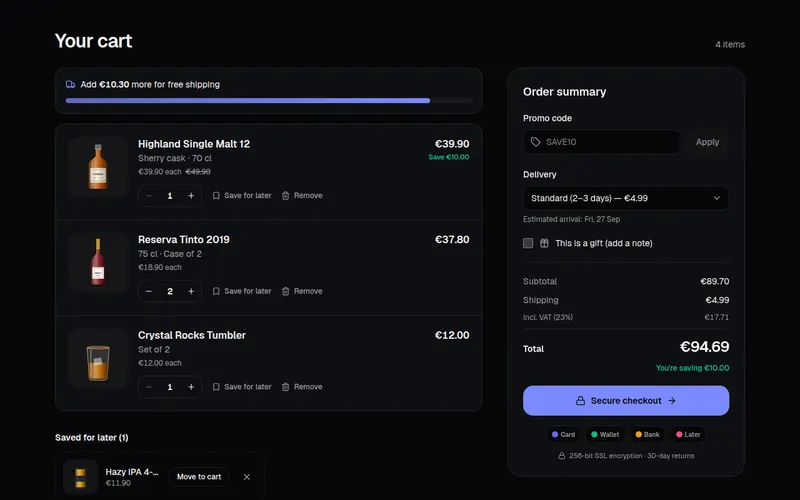Click the SSL encryption lock icon
This screenshot has height=500, width=800.
click(x=562, y=456)
